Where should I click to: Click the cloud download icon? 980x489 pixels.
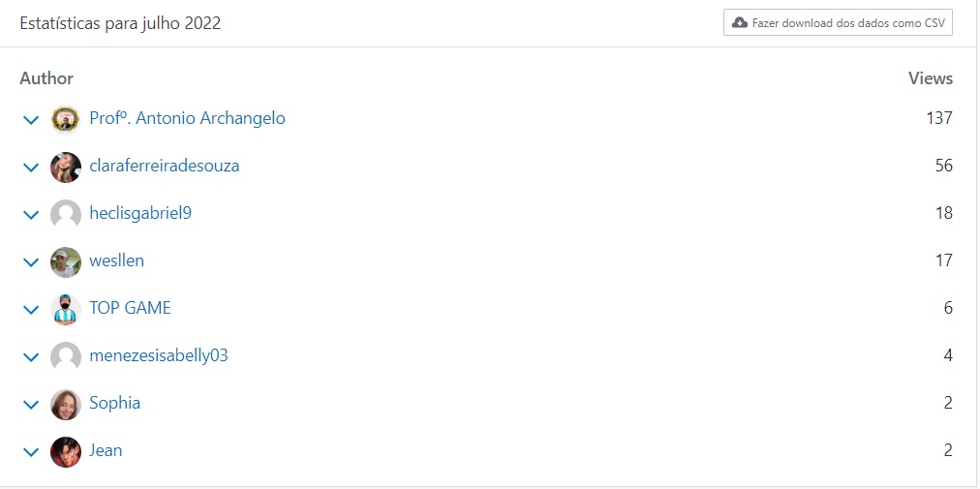(740, 22)
